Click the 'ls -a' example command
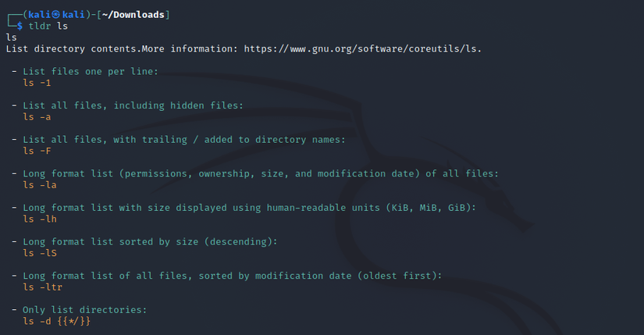Screen dimensions: 644x335 (37, 117)
